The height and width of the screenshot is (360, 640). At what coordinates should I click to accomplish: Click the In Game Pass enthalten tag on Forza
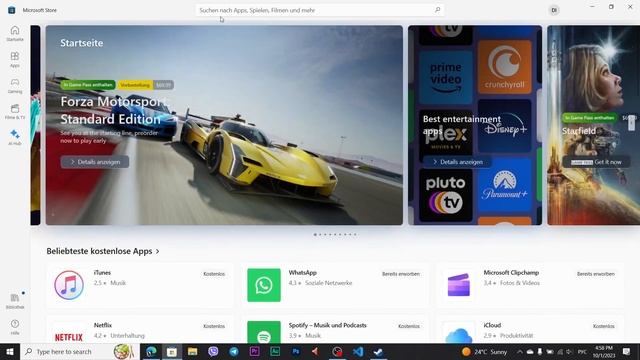tap(88, 85)
